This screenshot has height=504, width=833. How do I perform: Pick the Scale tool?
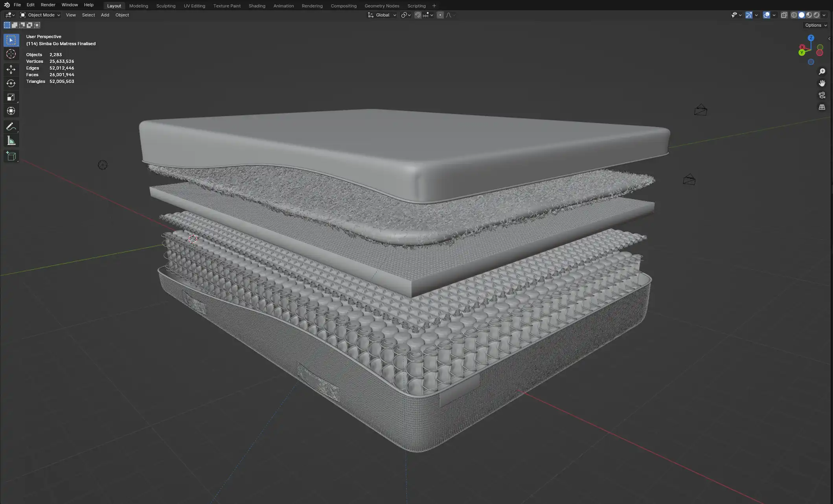click(11, 97)
